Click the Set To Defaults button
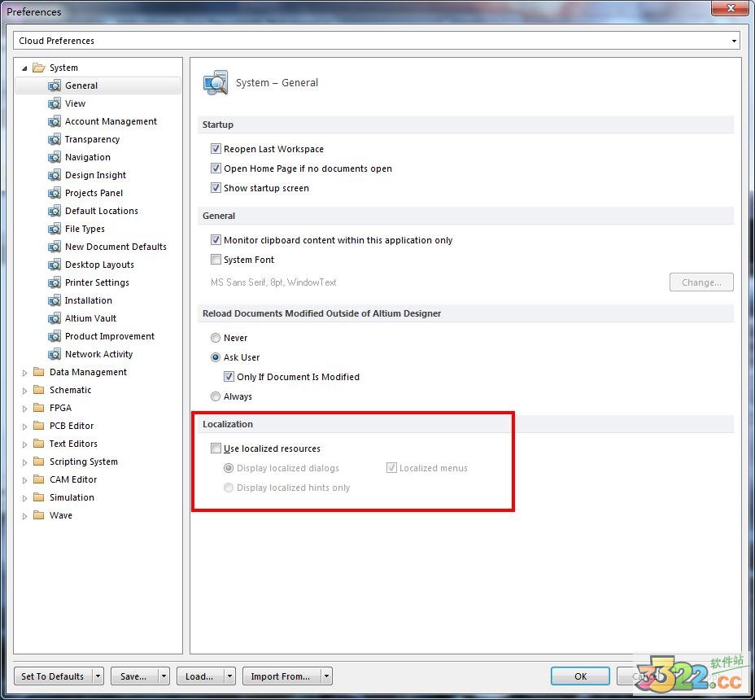 tap(54, 676)
